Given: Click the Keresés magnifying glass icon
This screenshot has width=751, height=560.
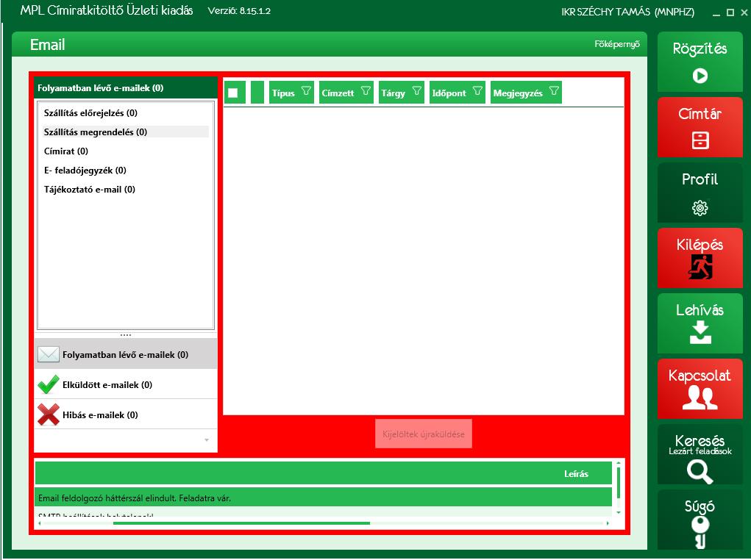Looking at the screenshot, I should (x=700, y=472).
